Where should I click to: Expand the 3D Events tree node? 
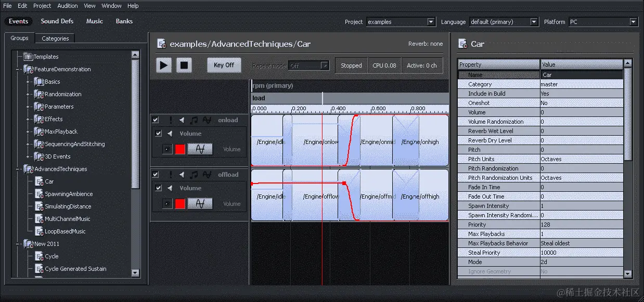pyautogui.click(x=28, y=156)
